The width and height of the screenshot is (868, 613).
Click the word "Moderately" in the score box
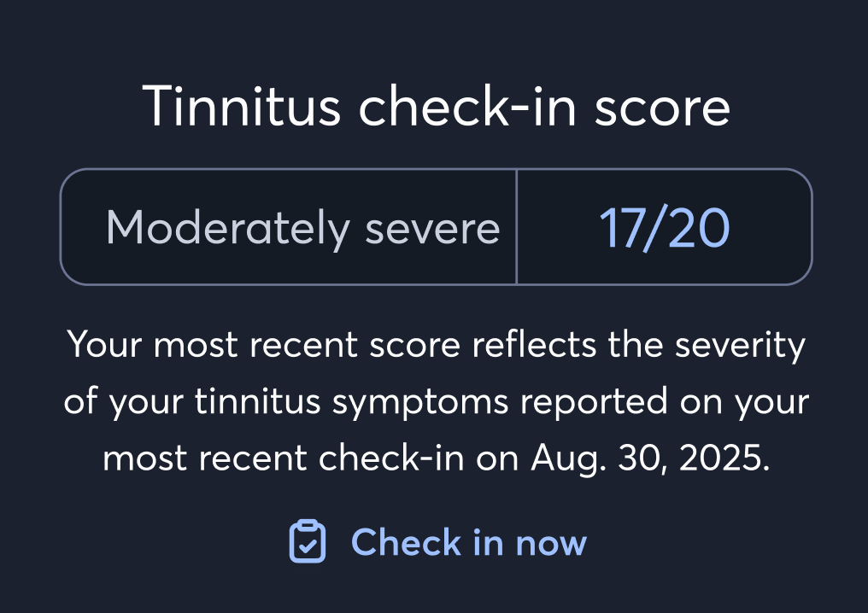[x=227, y=228]
